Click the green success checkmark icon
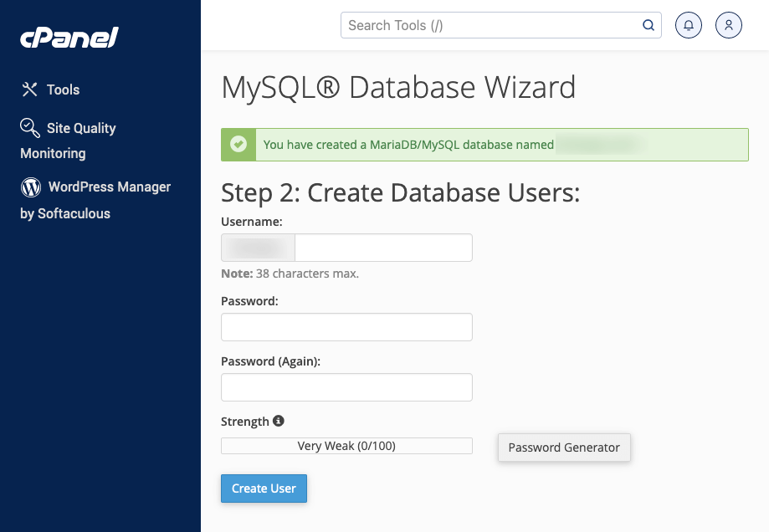The height and width of the screenshot is (532, 769). click(238, 144)
